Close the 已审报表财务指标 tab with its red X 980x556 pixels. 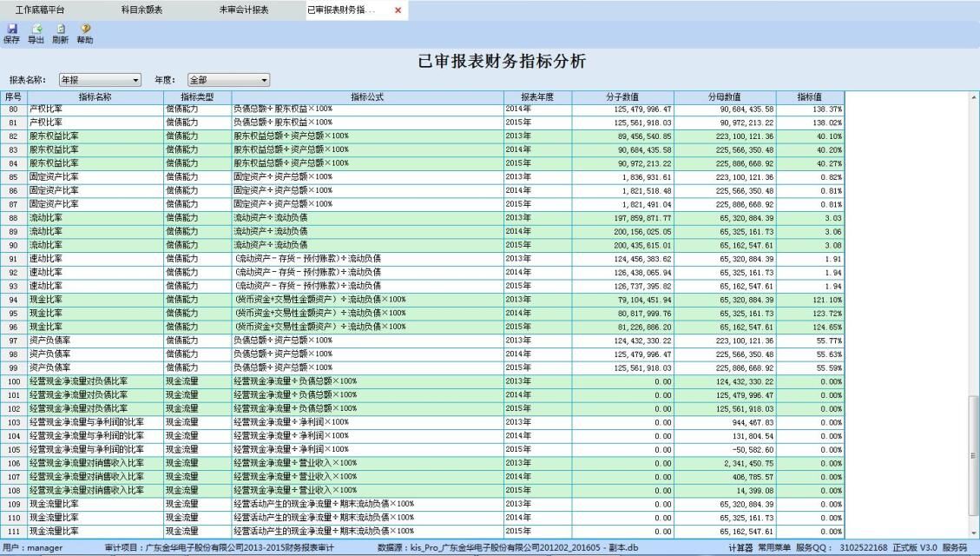point(398,10)
